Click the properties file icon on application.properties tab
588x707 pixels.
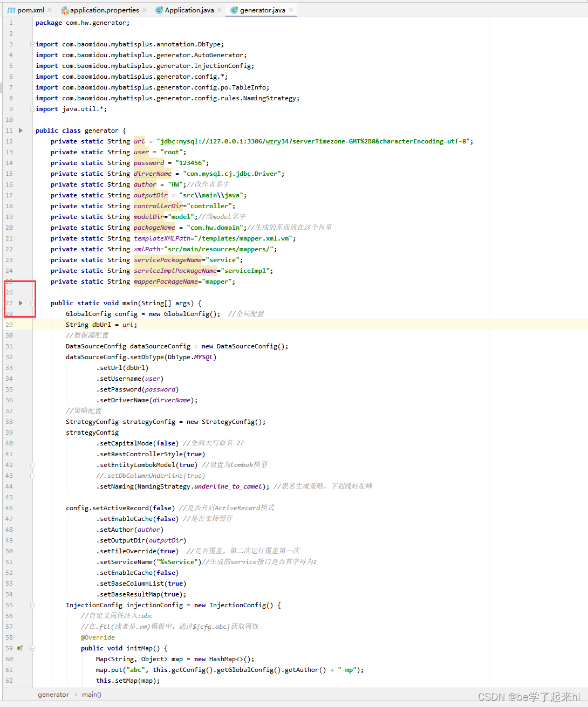(x=65, y=10)
